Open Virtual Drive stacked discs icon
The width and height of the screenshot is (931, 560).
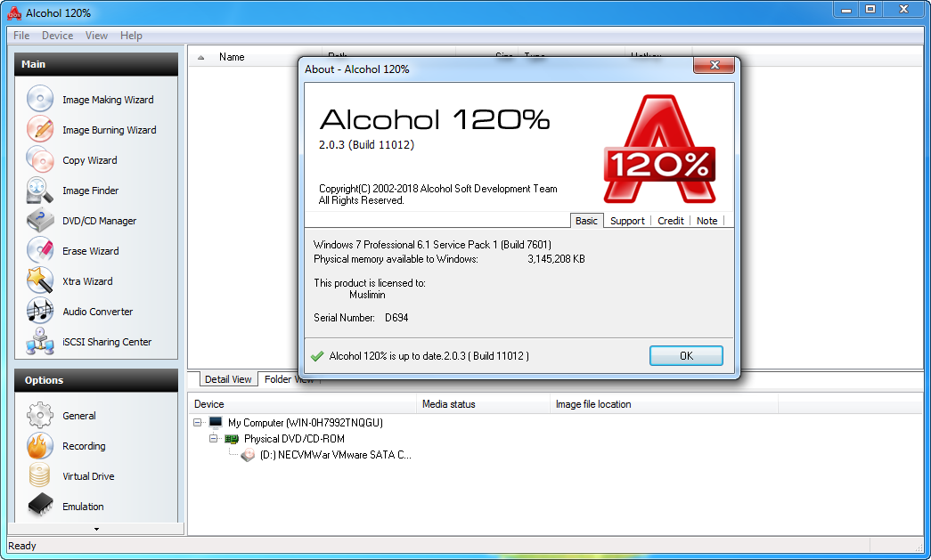click(x=40, y=475)
